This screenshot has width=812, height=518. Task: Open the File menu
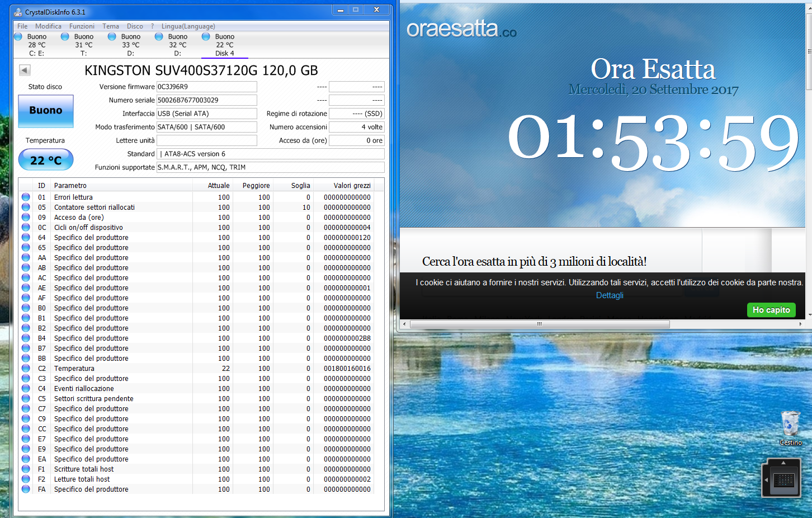tap(22, 26)
